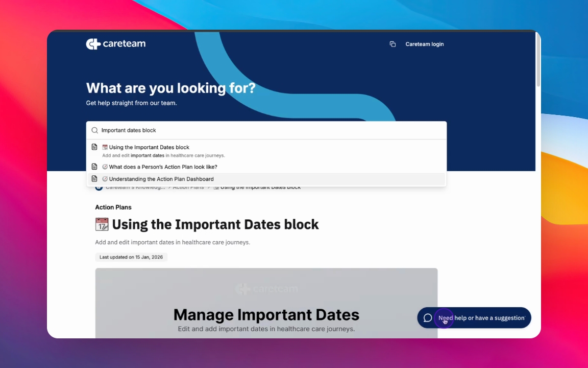588x368 pixels.
Task: Click the "Last updated on 15 Jan, 2026" badge
Action: pos(131,257)
